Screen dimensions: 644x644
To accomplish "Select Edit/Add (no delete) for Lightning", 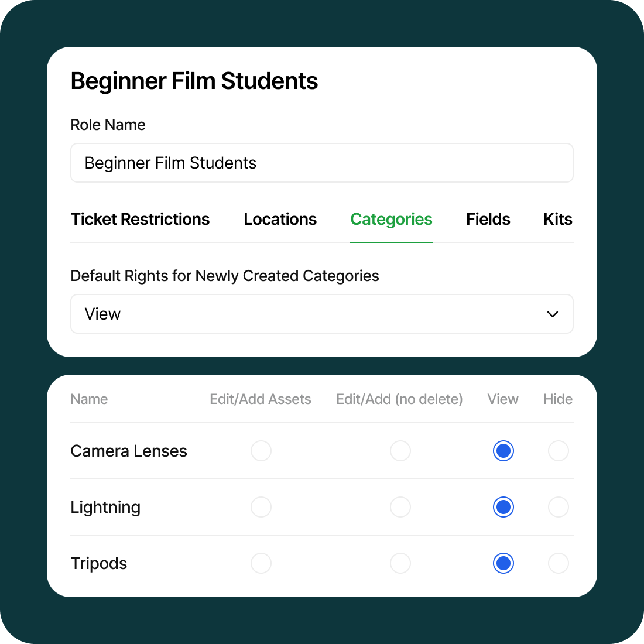I will pos(400,507).
